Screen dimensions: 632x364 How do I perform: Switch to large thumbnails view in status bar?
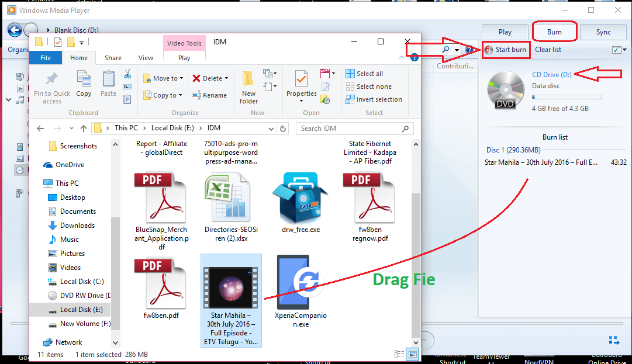pyautogui.click(x=412, y=353)
